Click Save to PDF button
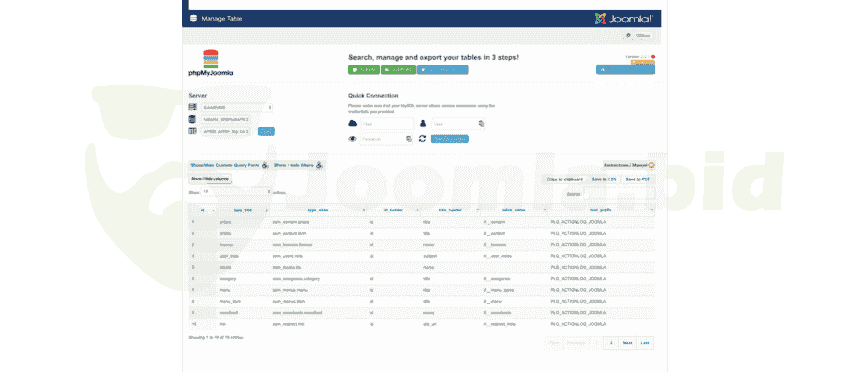Screen dimensions: 850x372 pos(638,179)
